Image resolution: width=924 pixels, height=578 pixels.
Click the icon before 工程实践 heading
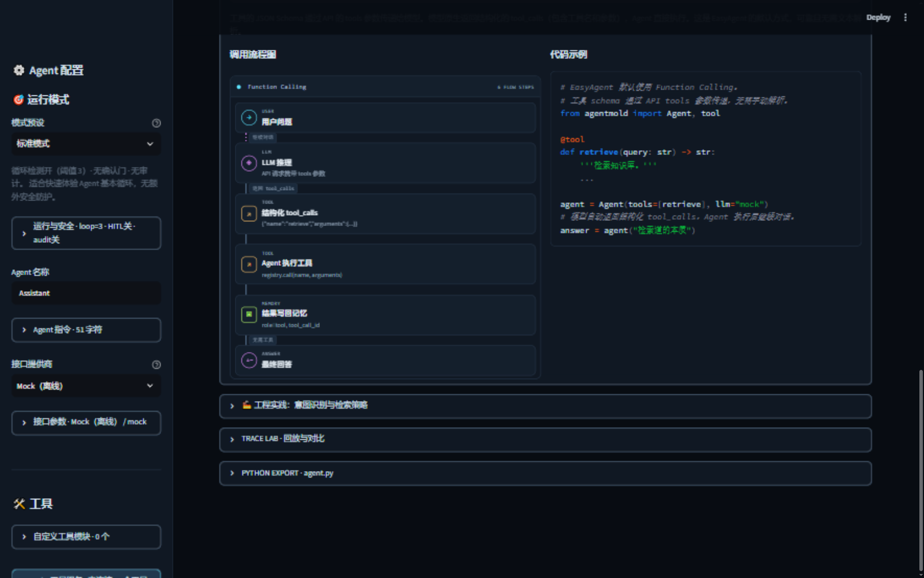[247, 405]
